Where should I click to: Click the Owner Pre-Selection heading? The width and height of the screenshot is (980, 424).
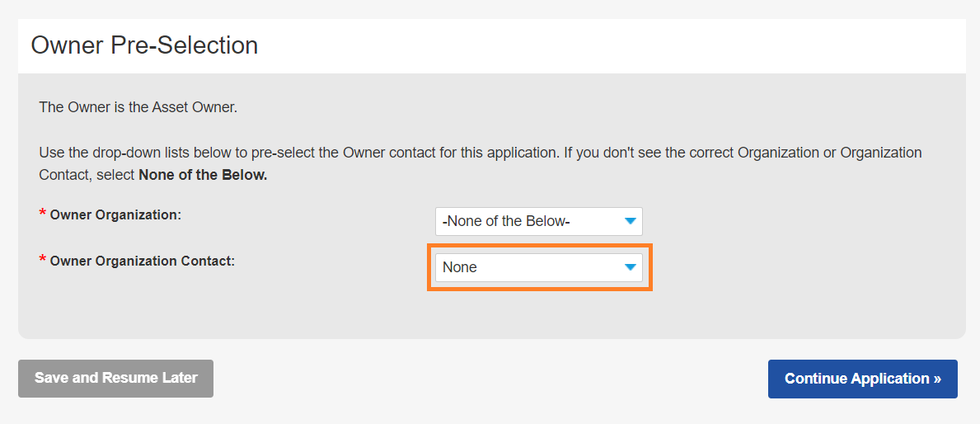(x=144, y=45)
